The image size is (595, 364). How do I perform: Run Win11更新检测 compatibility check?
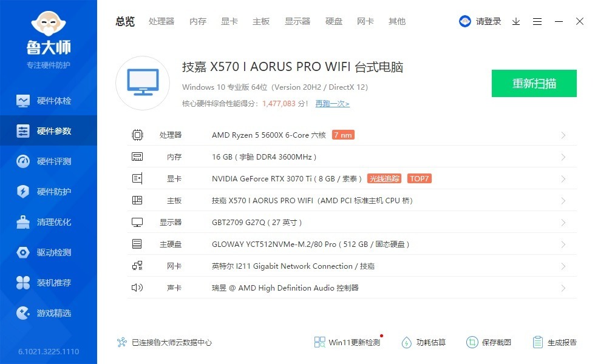point(347,342)
